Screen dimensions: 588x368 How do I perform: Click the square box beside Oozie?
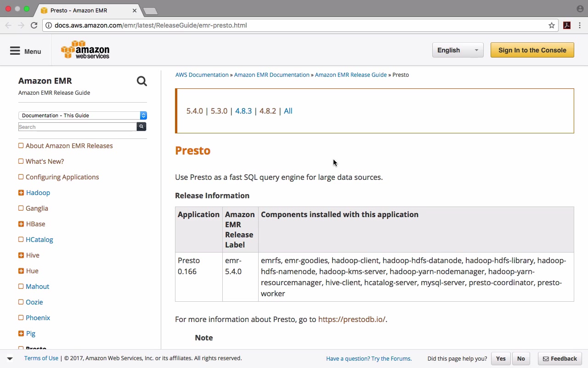[x=21, y=302]
